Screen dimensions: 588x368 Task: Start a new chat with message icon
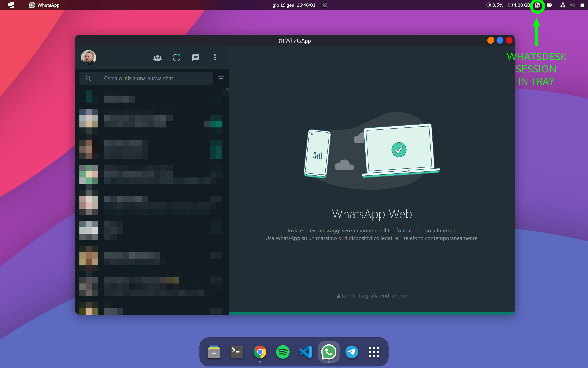196,58
